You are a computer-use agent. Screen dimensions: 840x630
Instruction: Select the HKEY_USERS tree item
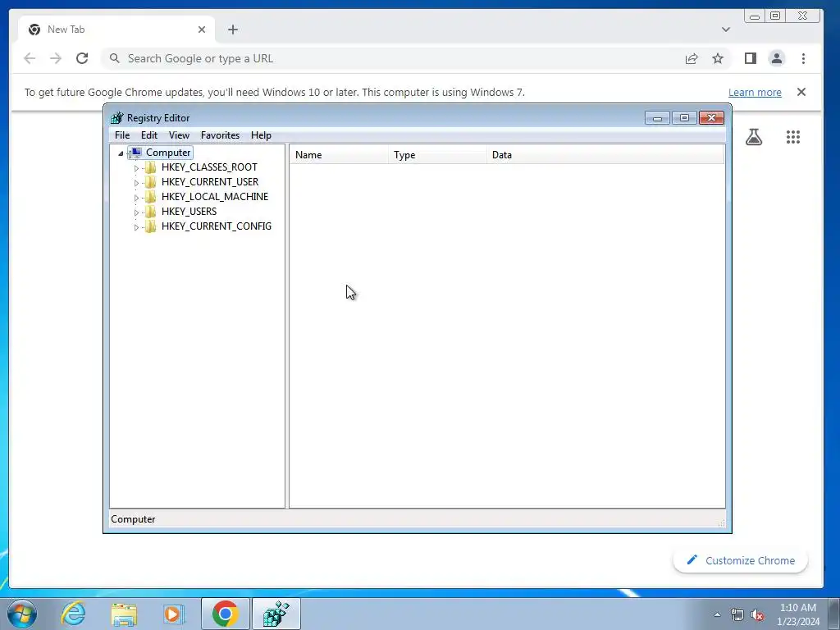[x=189, y=211]
